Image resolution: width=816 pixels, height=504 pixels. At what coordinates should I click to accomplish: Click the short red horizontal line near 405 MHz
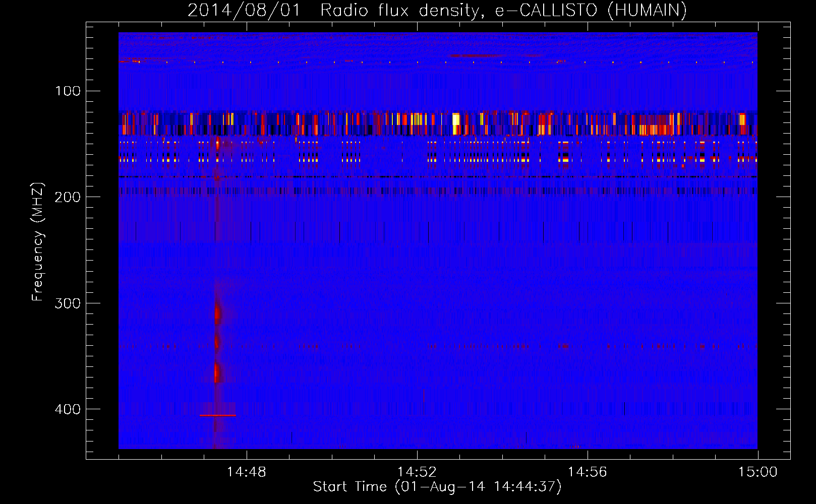(217, 415)
